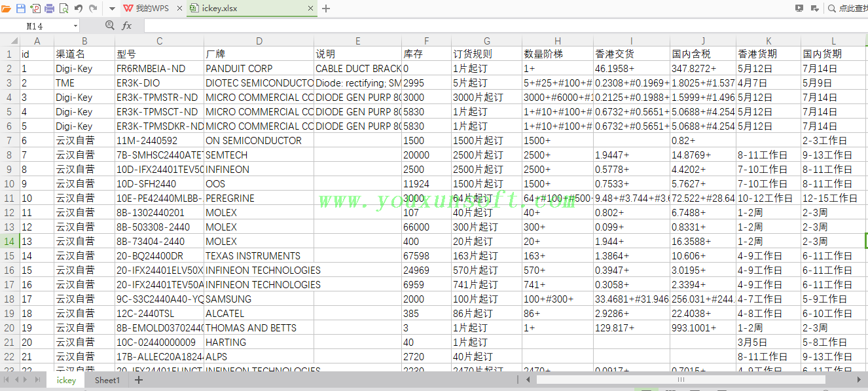Image resolution: width=868 pixels, height=391 pixels.
Task: Click cell PEREGRINE
Action: coord(259,198)
